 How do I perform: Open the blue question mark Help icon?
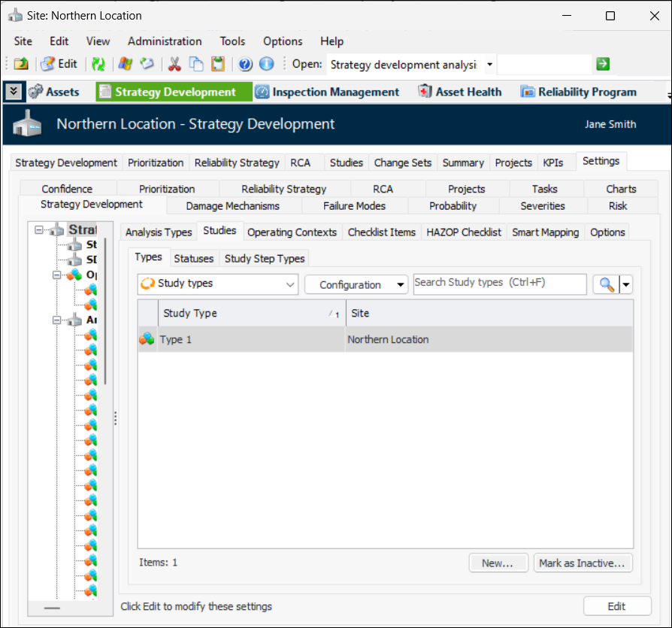tap(245, 65)
